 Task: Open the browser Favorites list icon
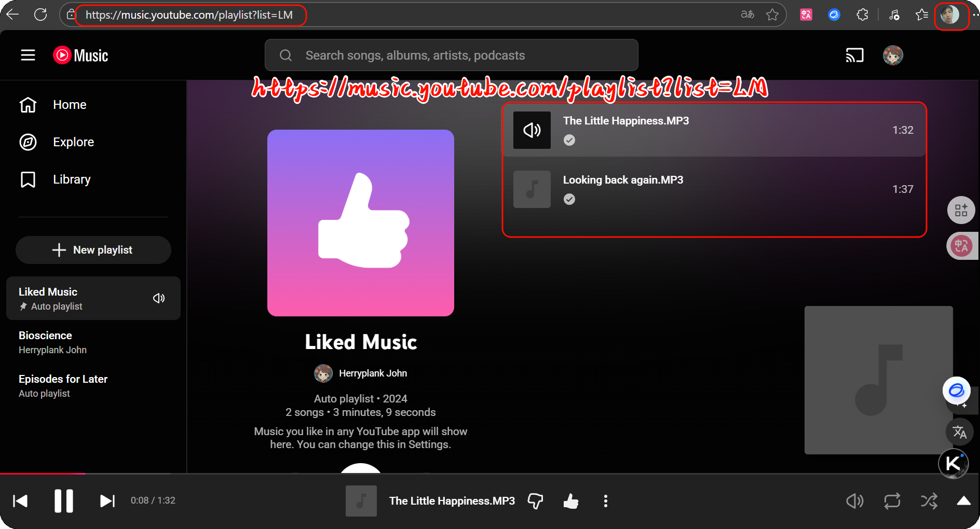click(x=922, y=15)
